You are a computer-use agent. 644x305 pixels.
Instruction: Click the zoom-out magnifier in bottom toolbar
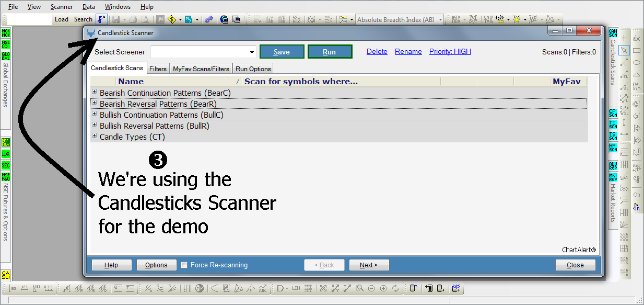pos(371,288)
